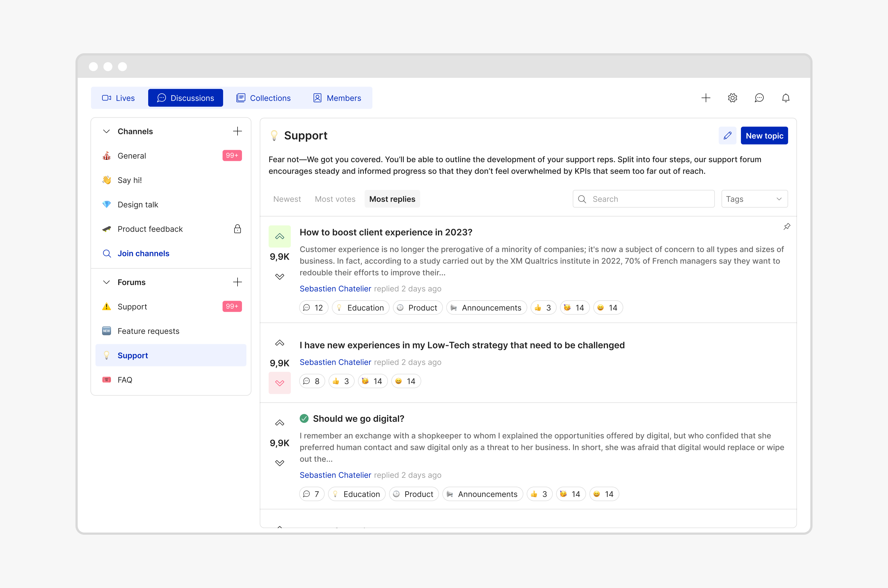Screen dimensions: 888x588
Task: Click the thumbs-up 3 reaction on Low-Tech strategy topic
Action: pos(341,381)
